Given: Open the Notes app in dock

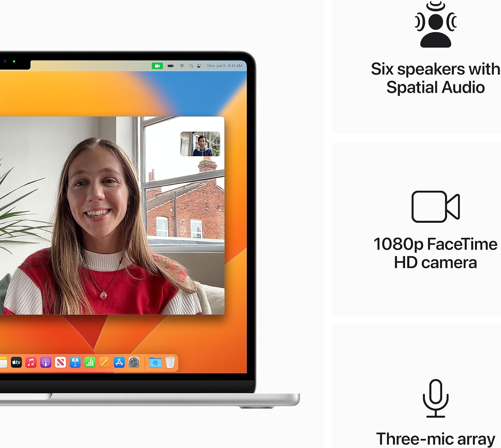Looking at the screenshot, I should click(x=3, y=363).
